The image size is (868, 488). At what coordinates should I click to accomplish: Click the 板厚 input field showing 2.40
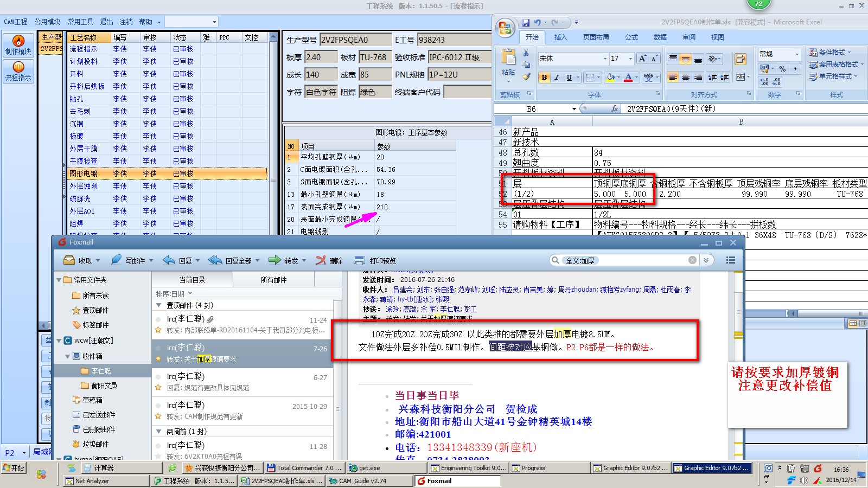[321, 57]
